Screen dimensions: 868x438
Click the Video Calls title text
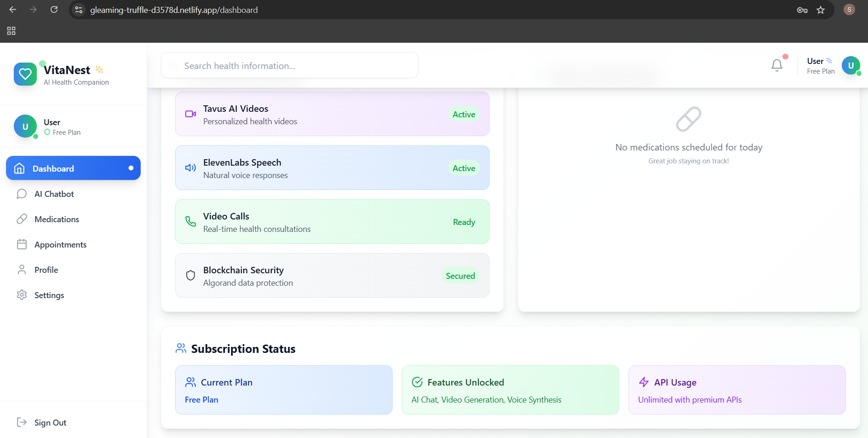point(226,216)
